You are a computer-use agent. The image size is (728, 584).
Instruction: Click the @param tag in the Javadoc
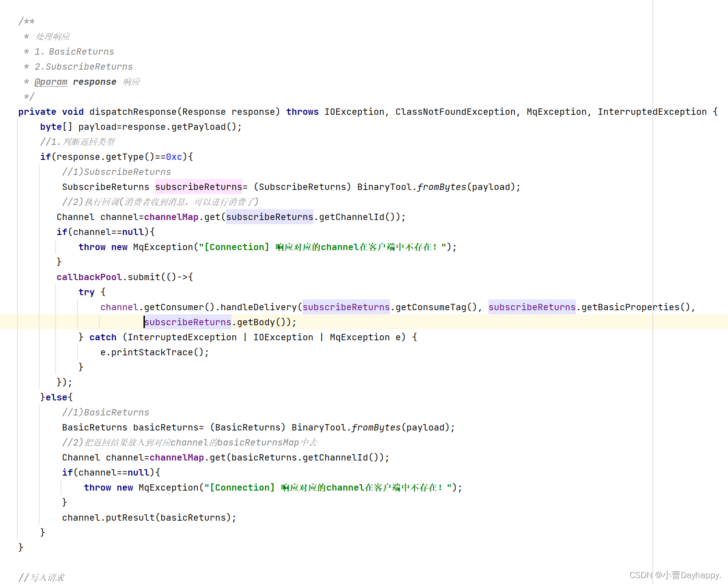pos(51,82)
